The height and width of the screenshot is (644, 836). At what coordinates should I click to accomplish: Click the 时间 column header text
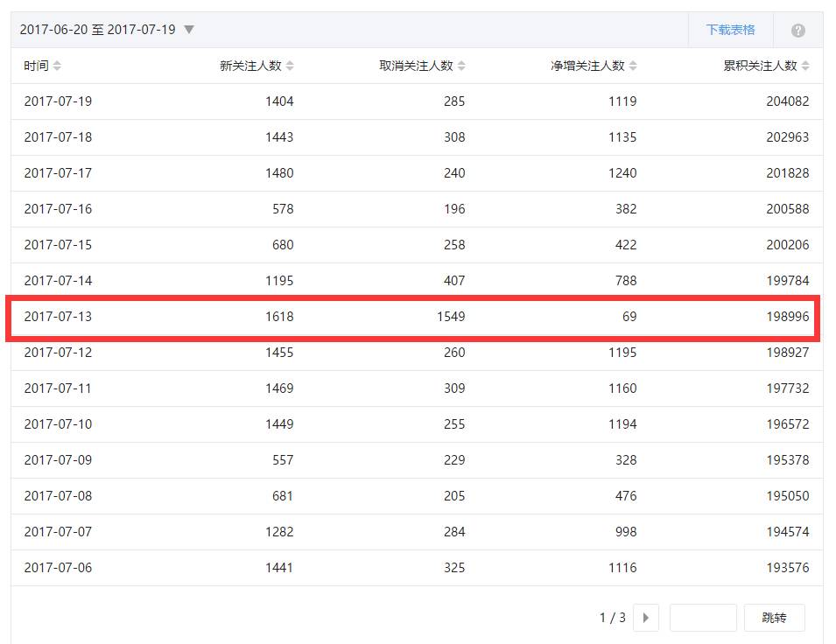pyautogui.click(x=36, y=66)
